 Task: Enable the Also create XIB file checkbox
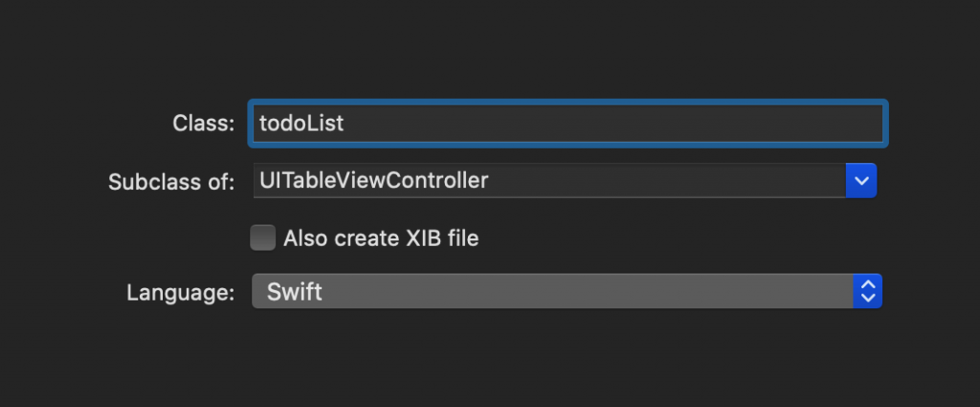coord(263,238)
